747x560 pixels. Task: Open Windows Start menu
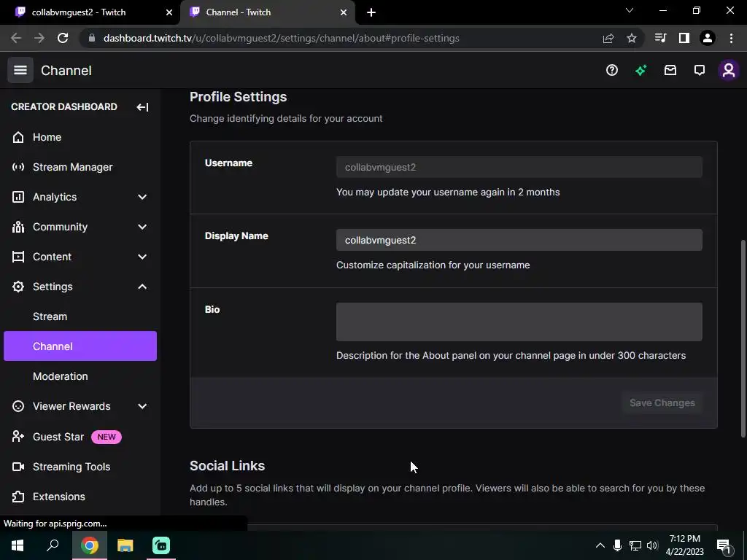18,545
